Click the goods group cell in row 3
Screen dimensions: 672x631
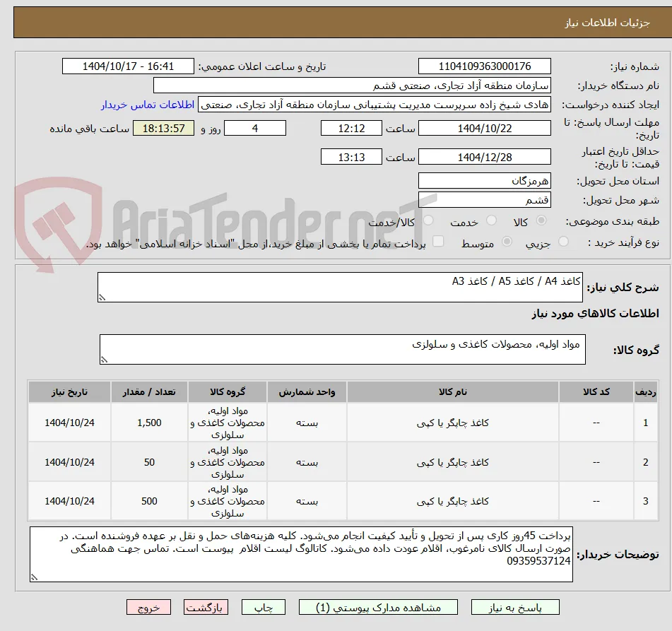coord(227,501)
